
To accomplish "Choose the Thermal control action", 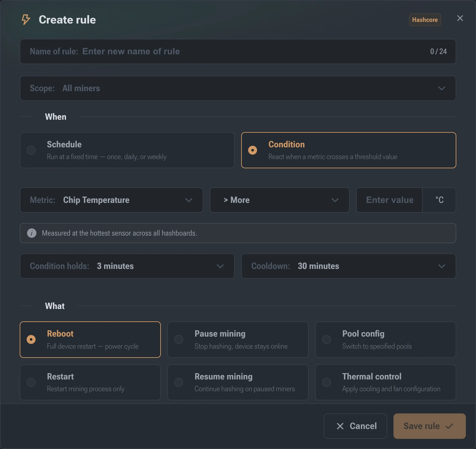I will 386,382.
